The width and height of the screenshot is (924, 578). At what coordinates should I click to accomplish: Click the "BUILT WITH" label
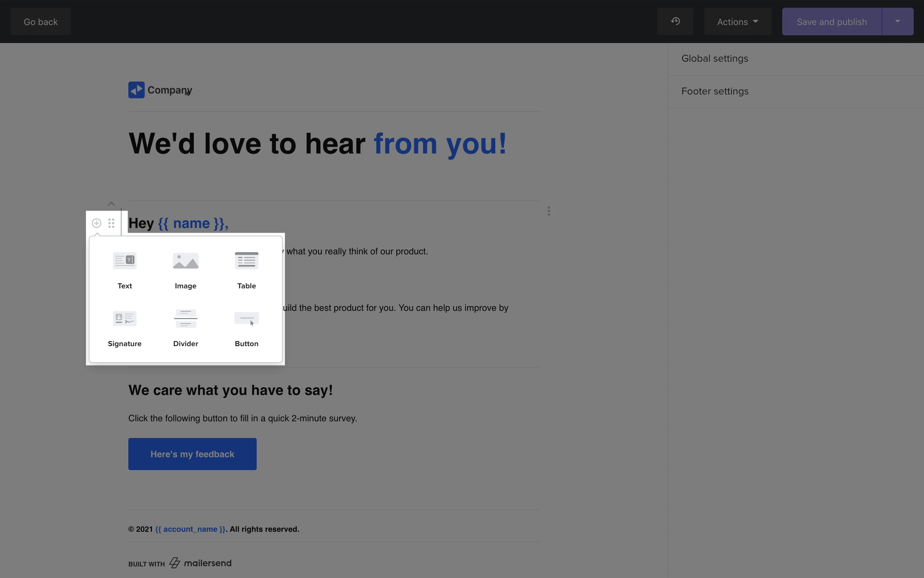coord(147,564)
